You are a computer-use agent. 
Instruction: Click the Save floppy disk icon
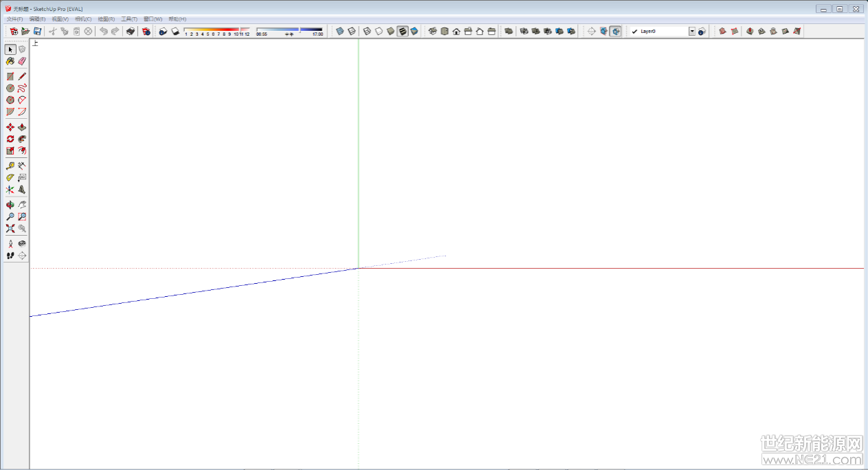[x=37, y=31]
